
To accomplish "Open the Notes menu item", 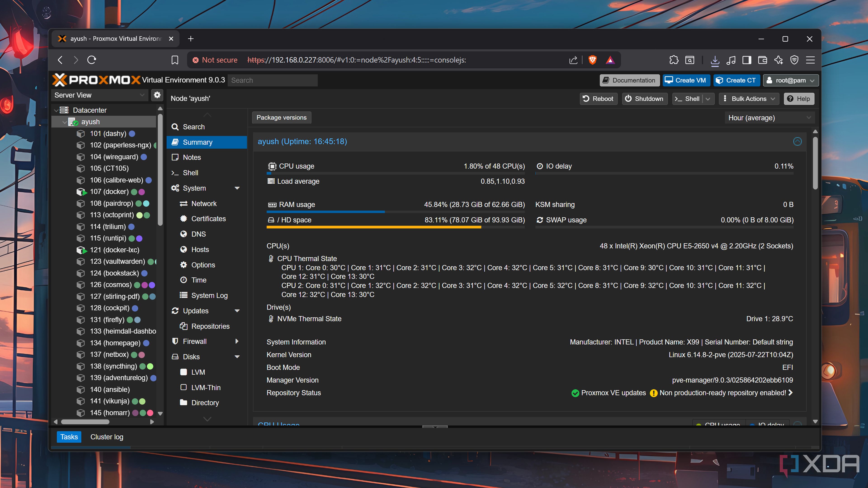I will click(x=207, y=157).
